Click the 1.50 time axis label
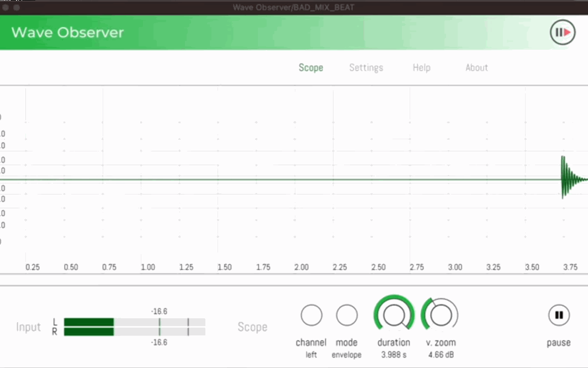 [x=225, y=267]
